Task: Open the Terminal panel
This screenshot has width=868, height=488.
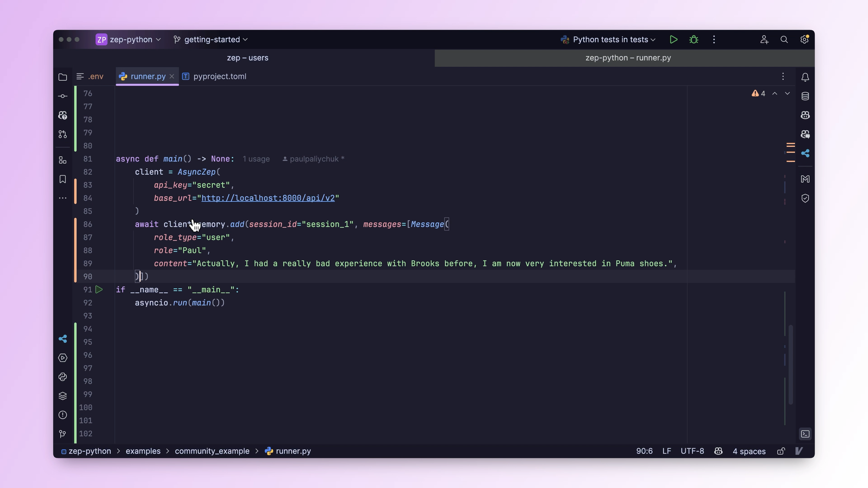Action: coord(805,434)
